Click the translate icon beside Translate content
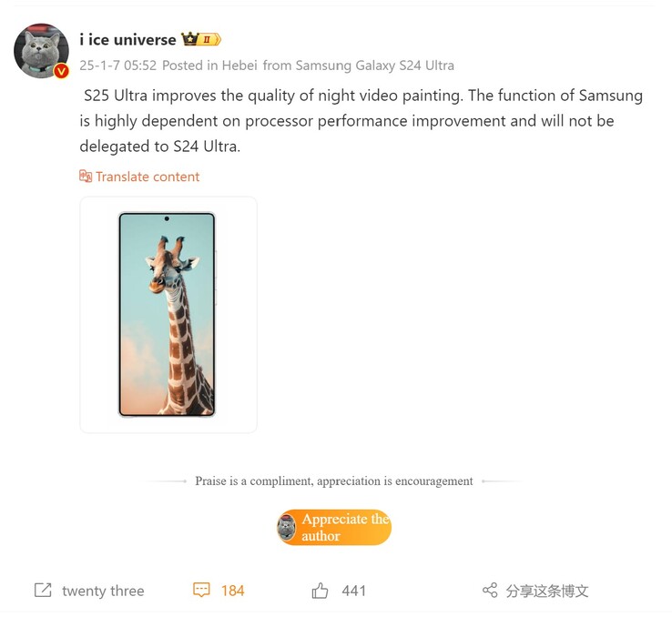The image size is (672, 617). tap(86, 176)
